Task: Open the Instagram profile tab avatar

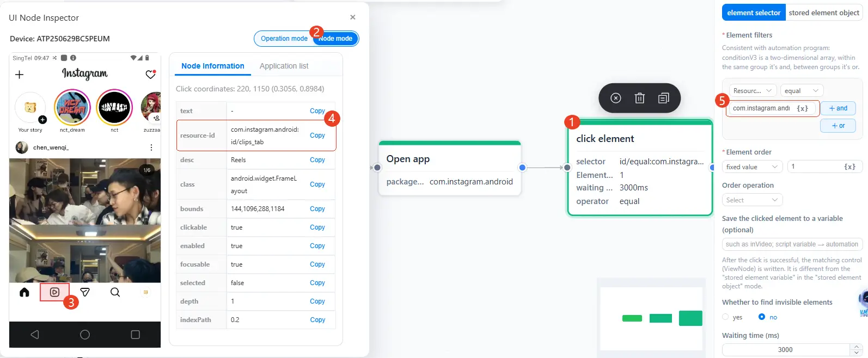Action: coord(145,292)
